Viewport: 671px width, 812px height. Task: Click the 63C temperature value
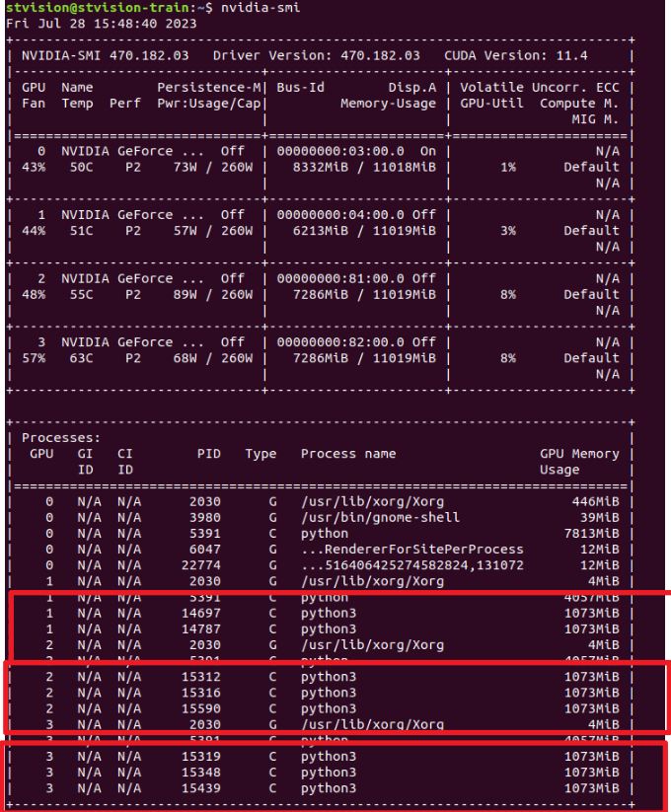[x=81, y=358]
